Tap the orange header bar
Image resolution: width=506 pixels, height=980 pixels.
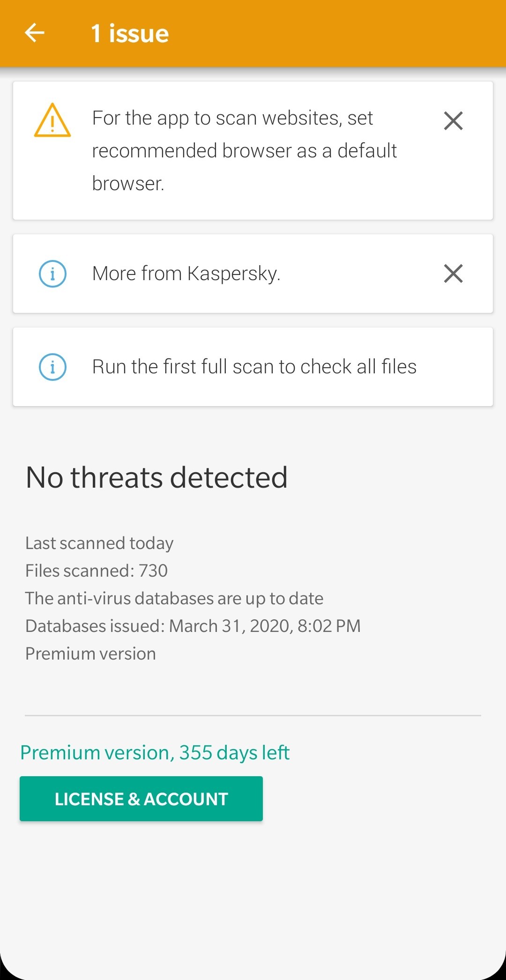tap(253, 33)
